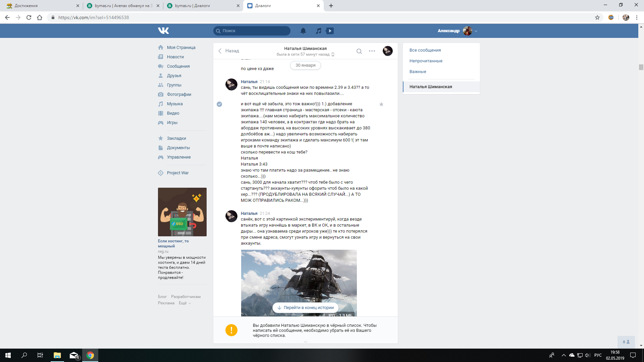
Task: Open the three-dots conversation actions menu
Action: pos(372,51)
